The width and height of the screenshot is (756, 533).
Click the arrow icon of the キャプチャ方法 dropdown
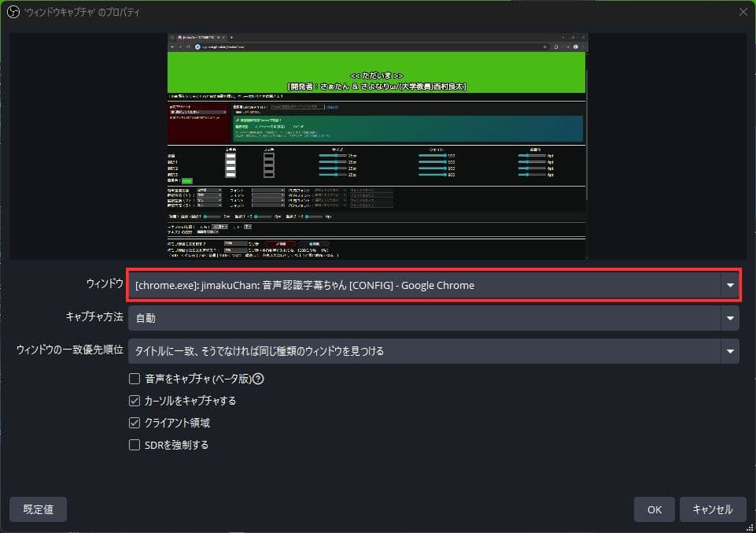(x=730, y=318)
